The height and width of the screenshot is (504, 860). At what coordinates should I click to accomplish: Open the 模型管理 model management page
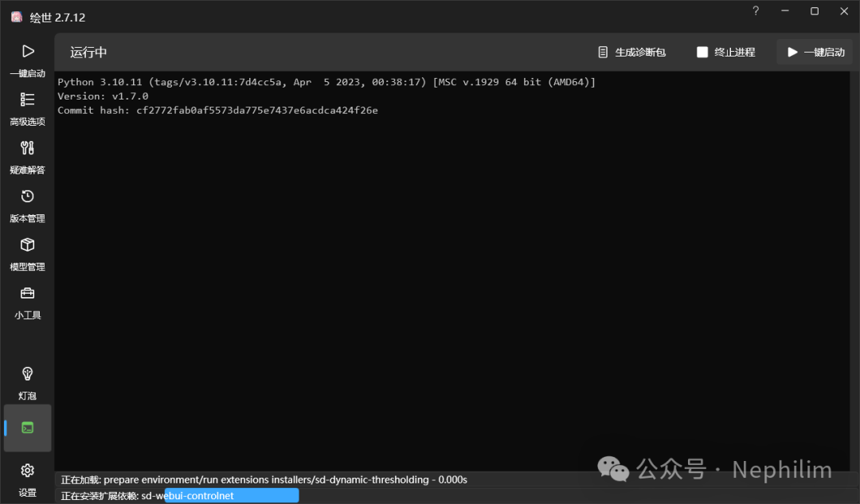27,254
